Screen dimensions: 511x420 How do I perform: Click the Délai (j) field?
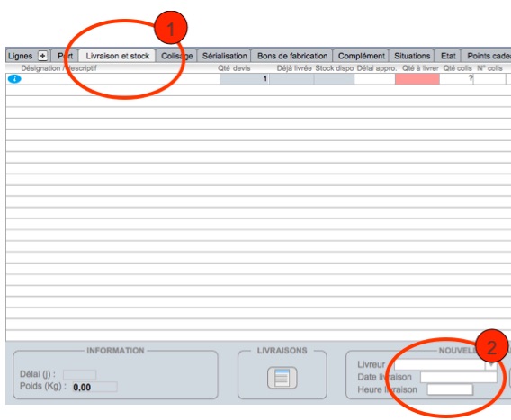[79, 375]
